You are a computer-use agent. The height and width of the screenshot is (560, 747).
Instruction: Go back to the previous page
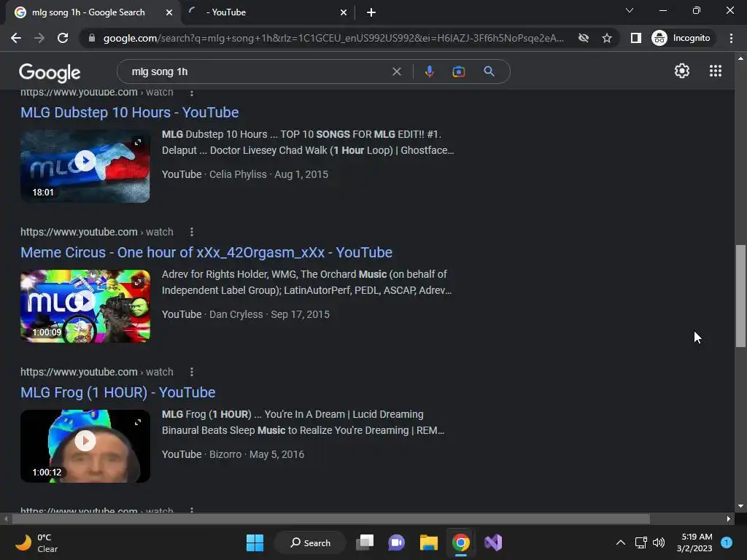pos(16,38)
